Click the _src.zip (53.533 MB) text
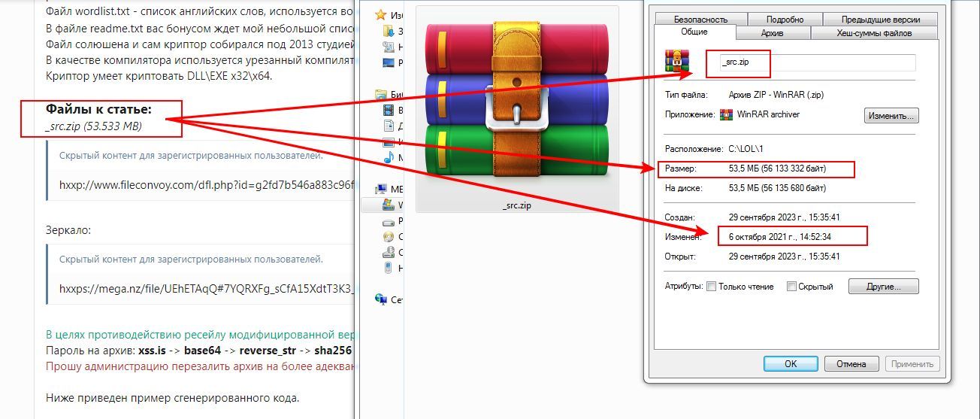 (93, 126)
